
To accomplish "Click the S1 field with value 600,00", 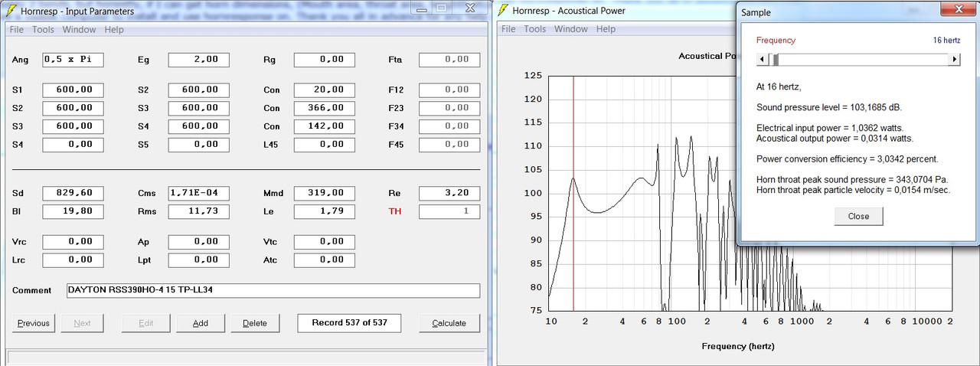I will point(73,90).
